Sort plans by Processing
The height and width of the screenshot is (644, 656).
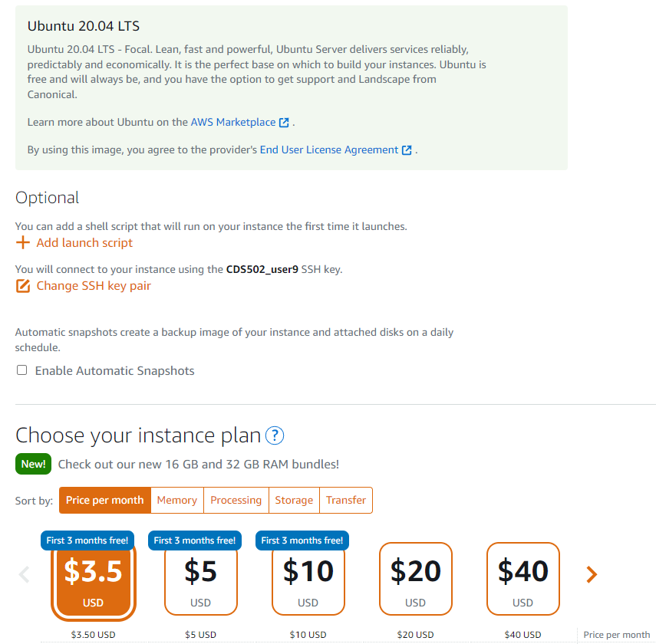(236, 500)
